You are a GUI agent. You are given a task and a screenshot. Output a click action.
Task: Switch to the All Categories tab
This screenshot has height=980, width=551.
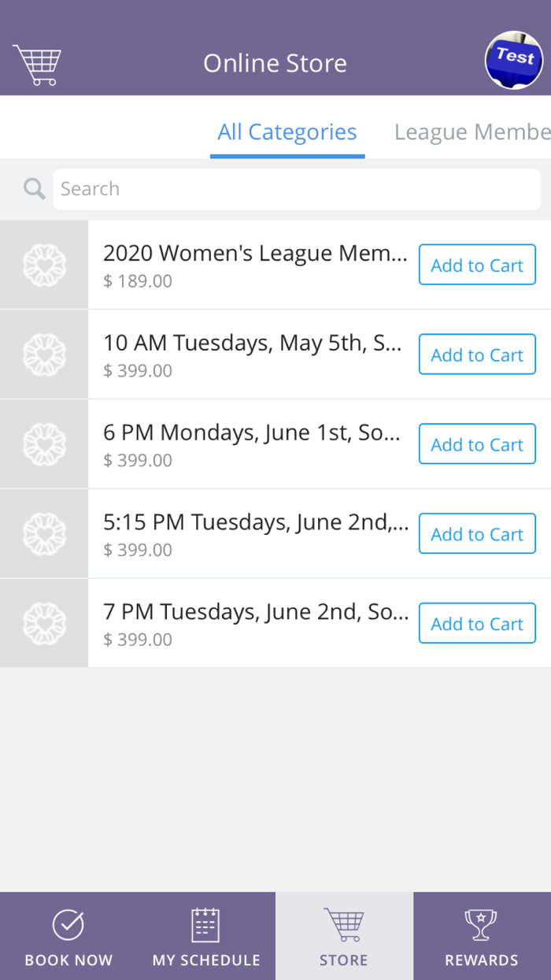coord(287,132)
